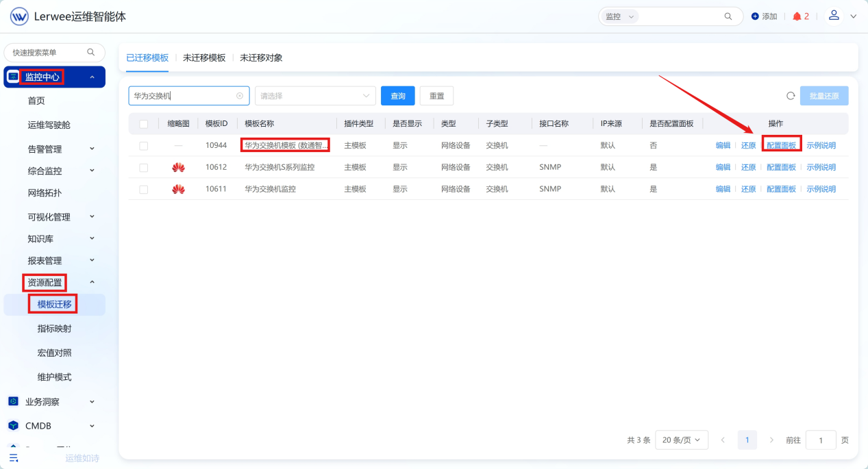Click Huawei thumbnail in row 10612
Screen dimensions: 868x469
(178, 167)
